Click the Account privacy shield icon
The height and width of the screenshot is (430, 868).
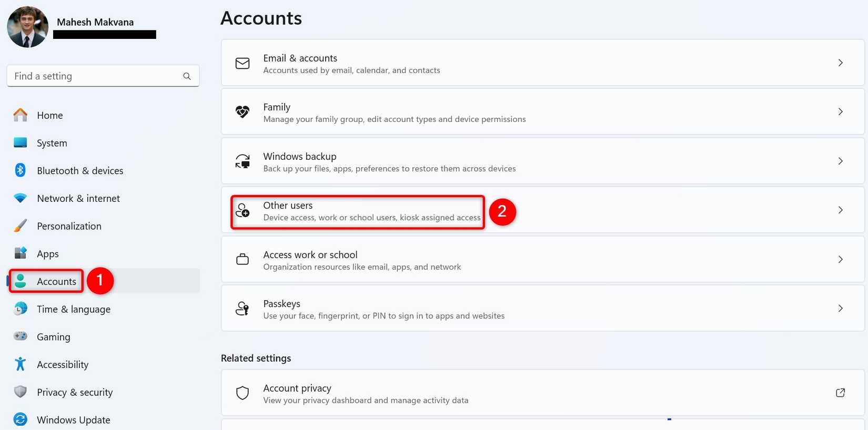[242, 393]
